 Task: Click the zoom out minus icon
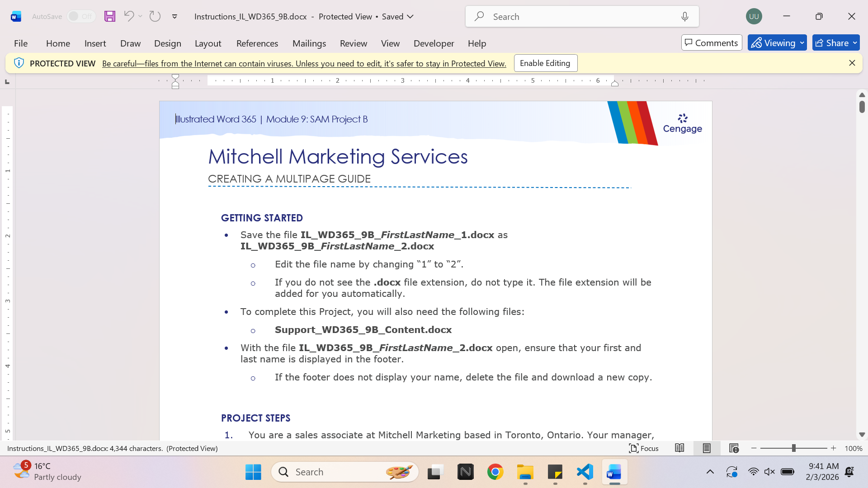click(754, 448)
